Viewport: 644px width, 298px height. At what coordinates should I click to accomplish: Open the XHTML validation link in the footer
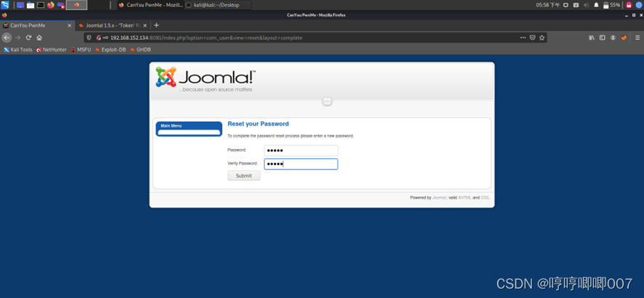pos(464,198)
